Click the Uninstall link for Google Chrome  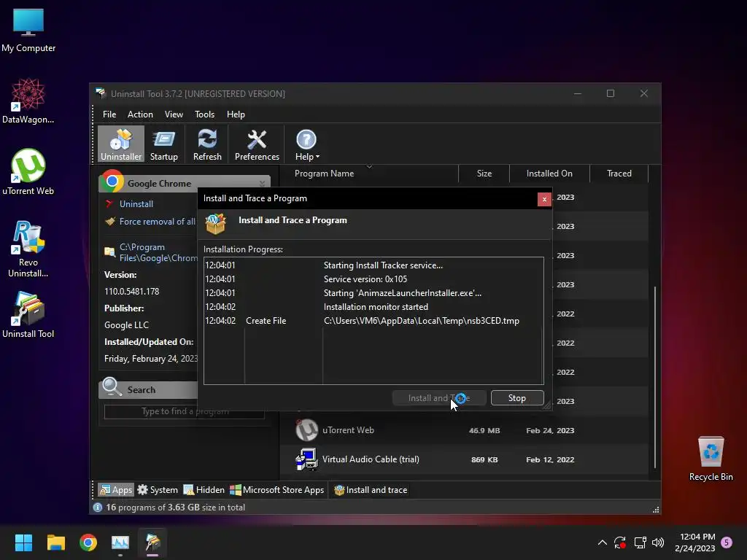pyautogui.click(x=136, y=204)
